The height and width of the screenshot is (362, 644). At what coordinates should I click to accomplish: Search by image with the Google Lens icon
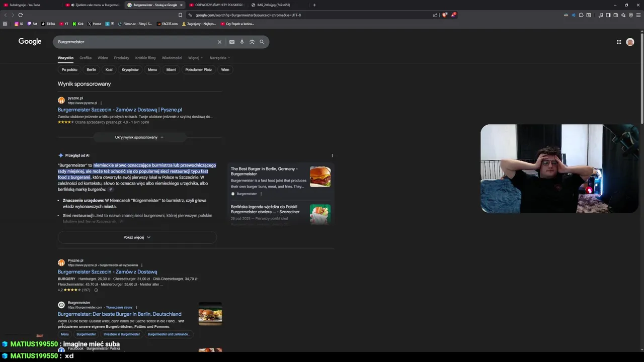(x=252, y=42)
